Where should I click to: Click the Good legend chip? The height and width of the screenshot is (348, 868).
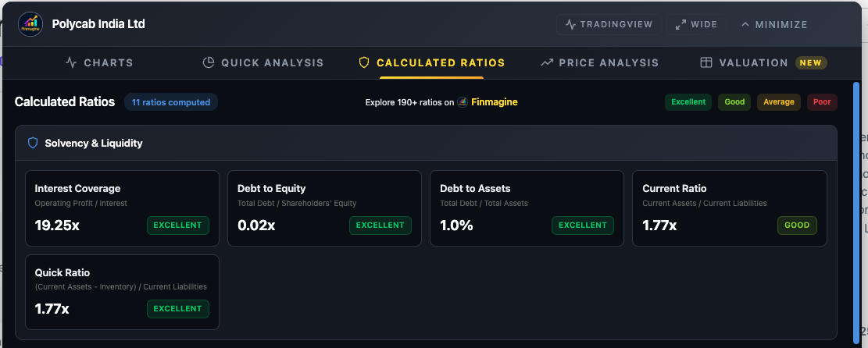point(734,101)
